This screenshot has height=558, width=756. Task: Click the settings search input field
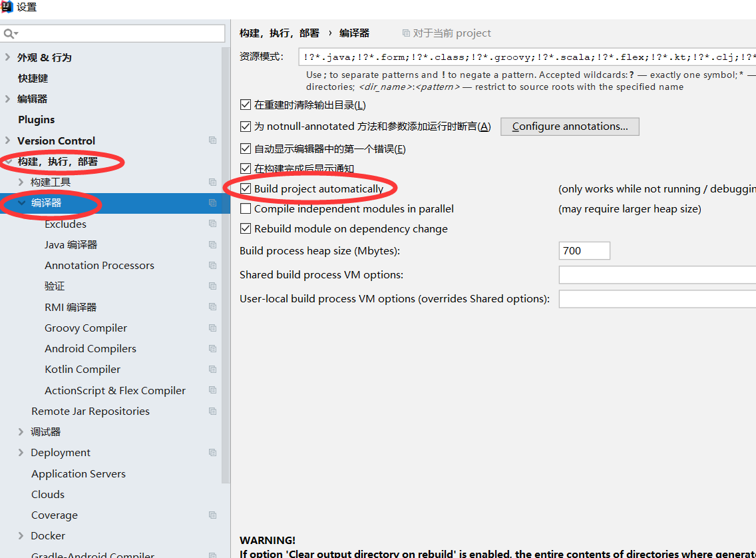point(113,34)
